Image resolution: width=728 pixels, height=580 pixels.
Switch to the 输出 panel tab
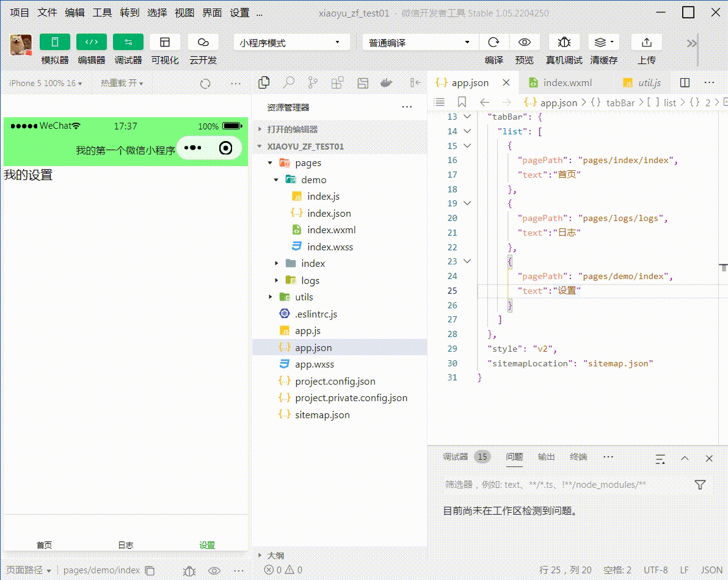point(546,457)
